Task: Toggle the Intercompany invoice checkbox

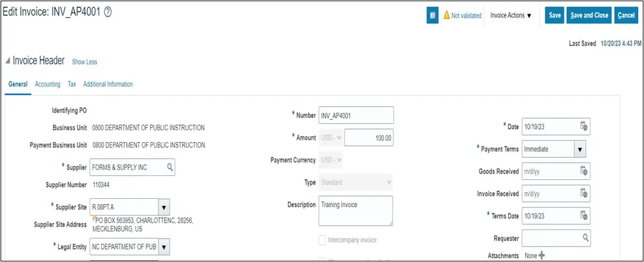Action: (322, 240)
